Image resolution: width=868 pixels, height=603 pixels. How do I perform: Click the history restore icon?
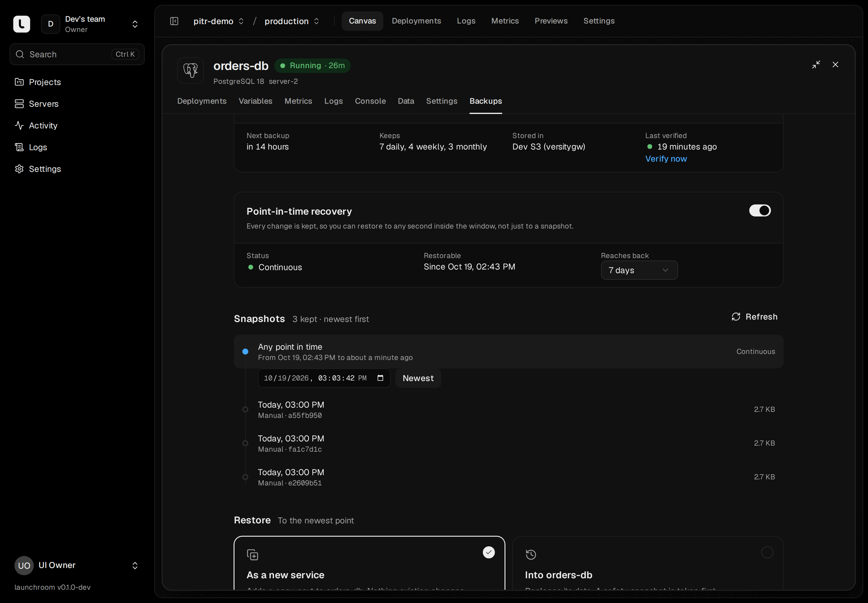531,555
